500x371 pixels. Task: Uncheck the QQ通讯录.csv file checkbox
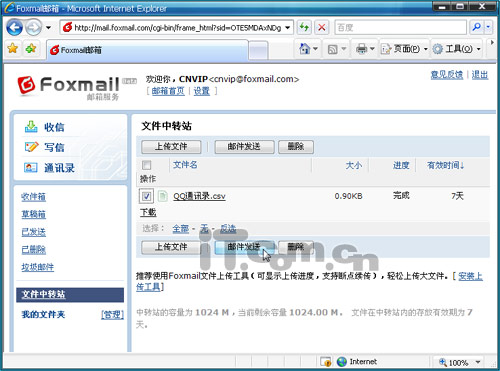[x=146, y=196]
